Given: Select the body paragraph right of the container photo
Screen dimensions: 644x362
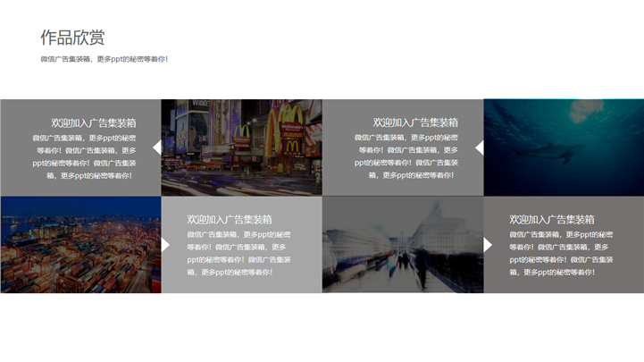Looking at the screenshot, I should click(x=238, y=254).
